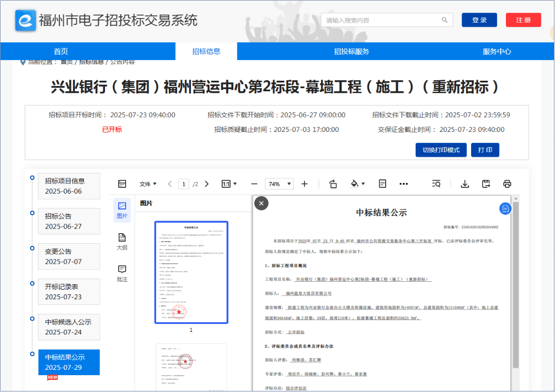Click the search magnifier icon
The height and width of the screenshot is (392, 555).
point(445,20)
